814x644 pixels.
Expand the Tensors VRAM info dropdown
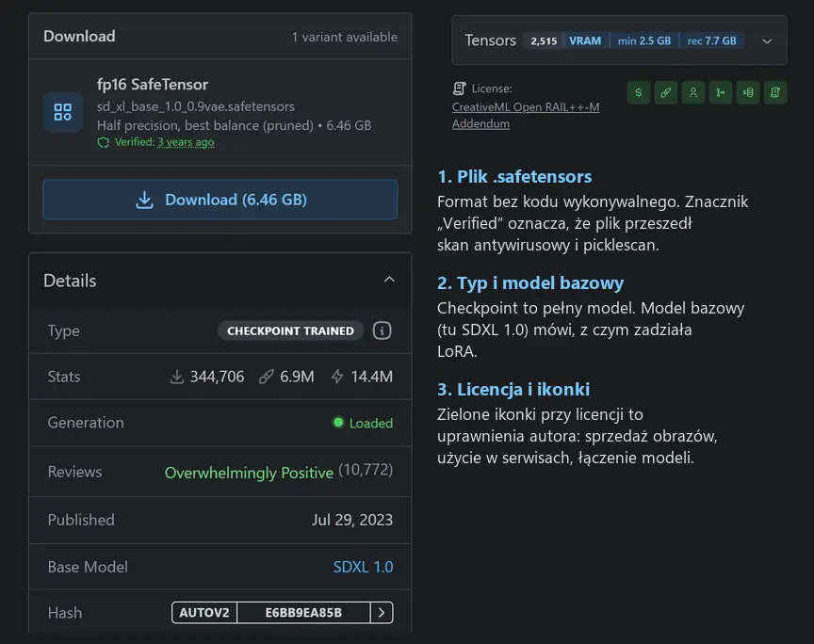(x=767, y=41)
